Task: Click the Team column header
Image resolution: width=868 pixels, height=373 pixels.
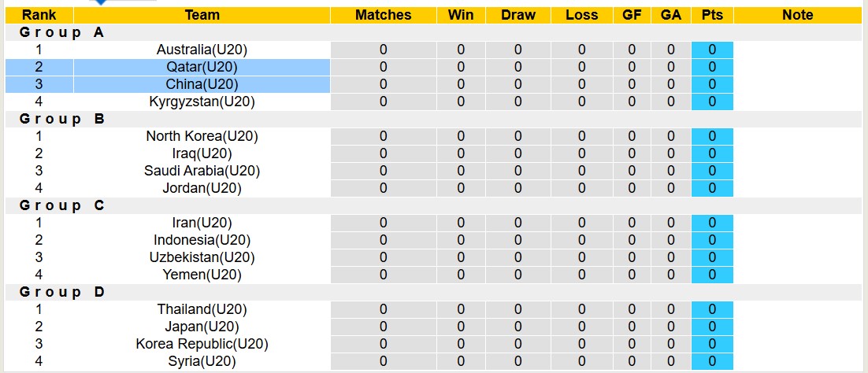Action: (202, 15)
